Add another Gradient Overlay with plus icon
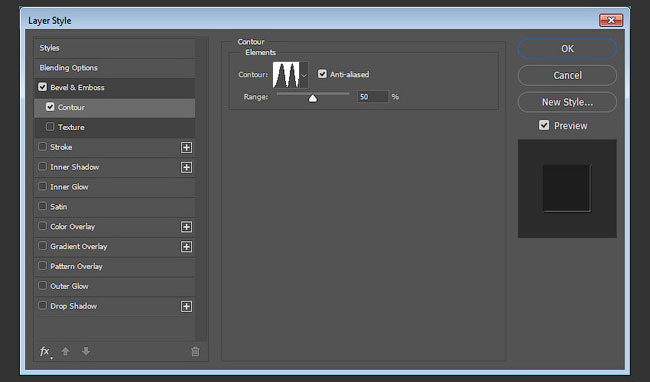The height and width of the screenshot is (382, 650). (187, 247)
